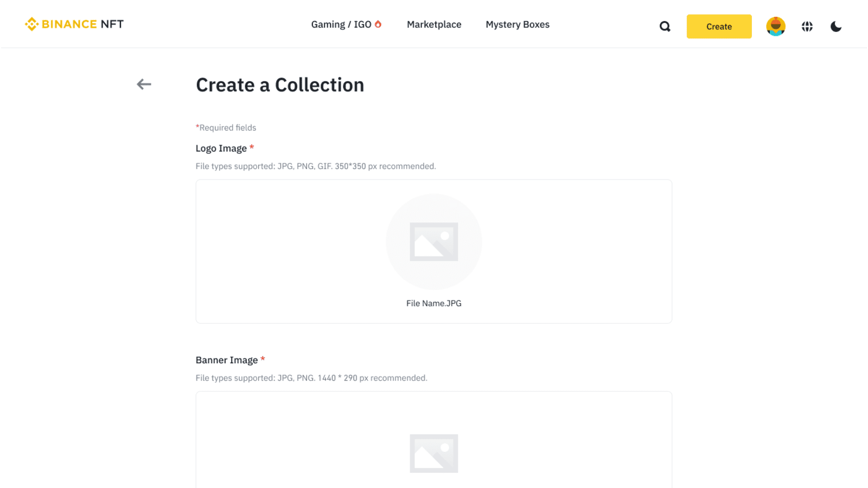
Task: Click the banner image placeholder icon
Action: [x=434, y=453]
